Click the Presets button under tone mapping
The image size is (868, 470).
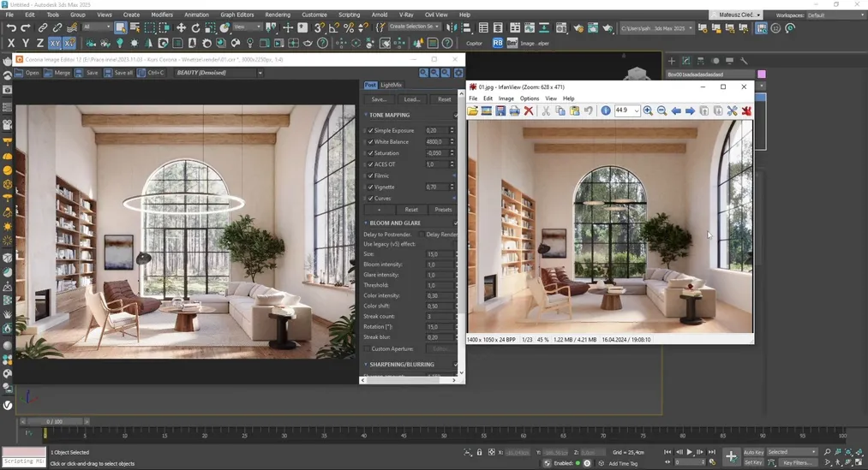point(443,209)
